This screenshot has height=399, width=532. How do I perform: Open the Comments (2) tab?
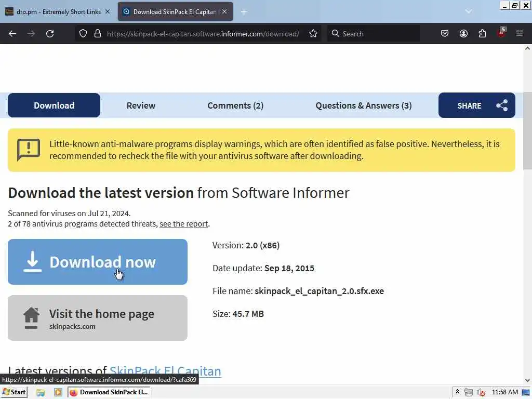(235, 105)
